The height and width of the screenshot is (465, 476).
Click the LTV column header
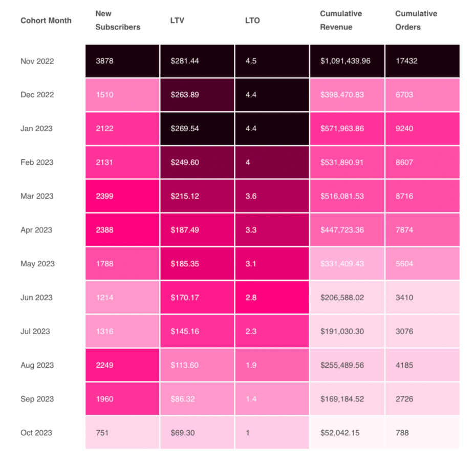[x=177, y=20]
